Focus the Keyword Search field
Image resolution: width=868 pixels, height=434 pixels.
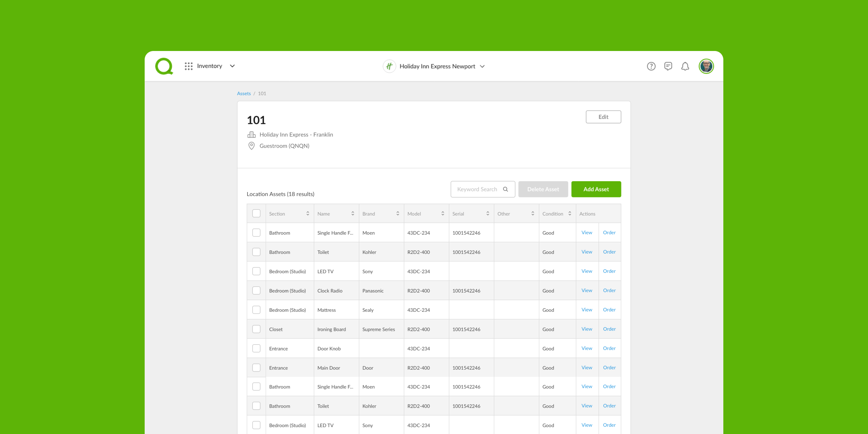tap(477, 189)
